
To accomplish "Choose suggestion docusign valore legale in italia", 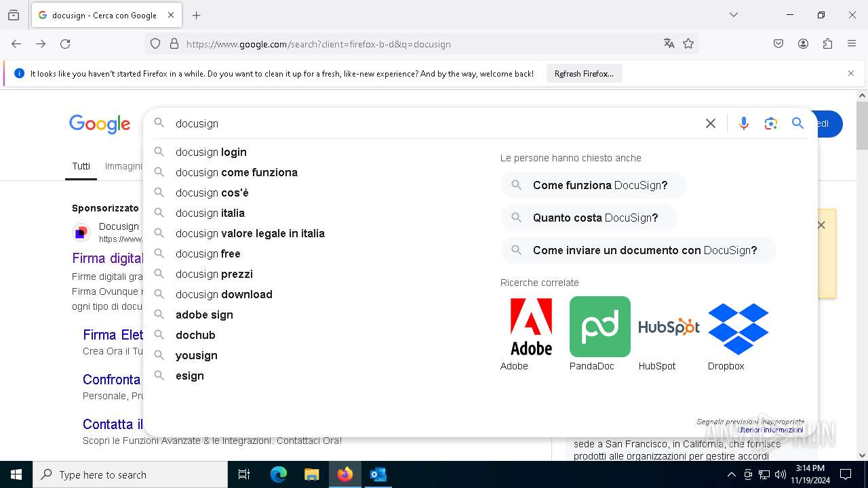I will point(250,233).
